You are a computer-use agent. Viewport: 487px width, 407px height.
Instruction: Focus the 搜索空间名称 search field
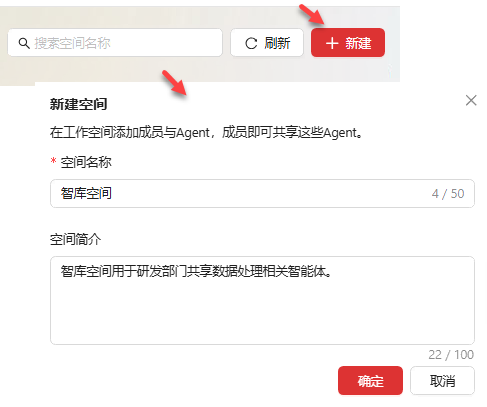(x=115, y=43)
